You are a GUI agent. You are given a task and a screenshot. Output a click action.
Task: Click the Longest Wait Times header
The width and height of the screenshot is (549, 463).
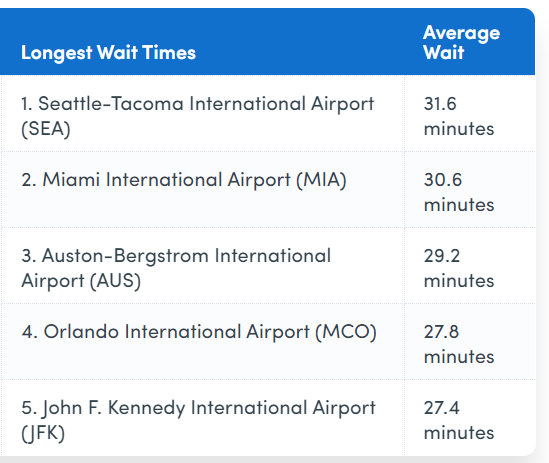click(109, 53)
